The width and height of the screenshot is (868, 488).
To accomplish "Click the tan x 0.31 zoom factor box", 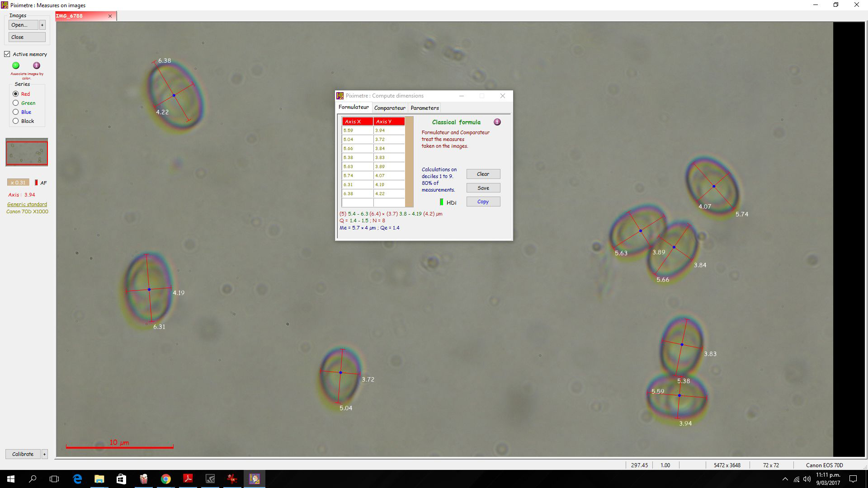I will (x=19, y=183).
